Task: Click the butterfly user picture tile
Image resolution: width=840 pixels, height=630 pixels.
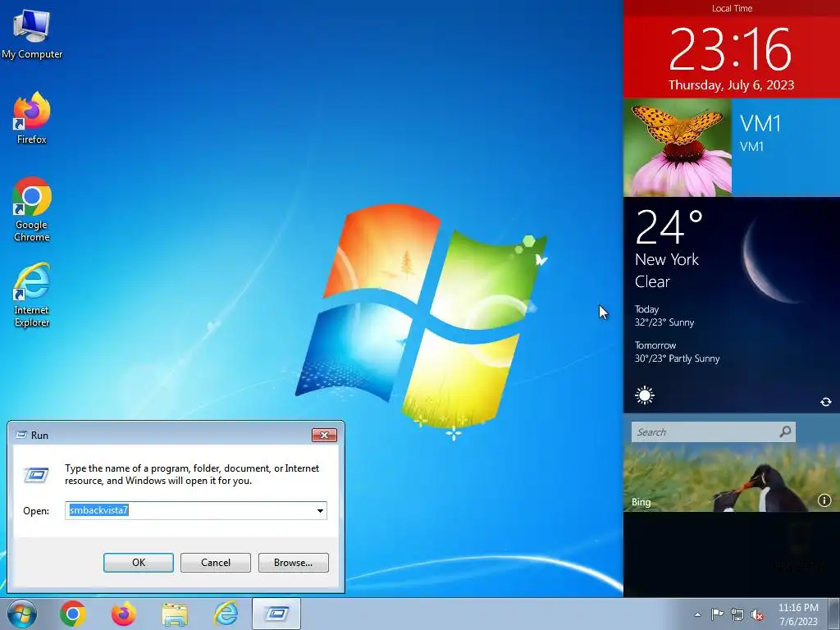Action: (x=678, y=148)
